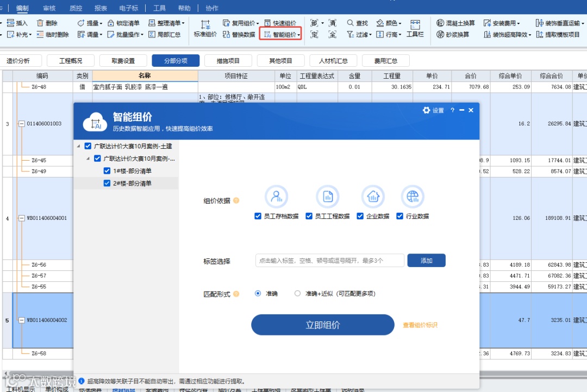Uncheck the 1#楼-部分清单 checkbox

[107, 171]
